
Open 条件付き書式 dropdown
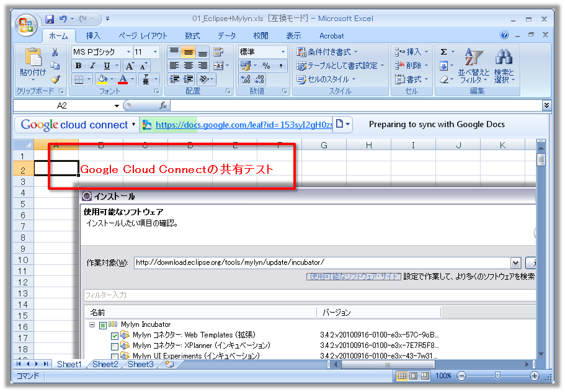tap(327, 52)
